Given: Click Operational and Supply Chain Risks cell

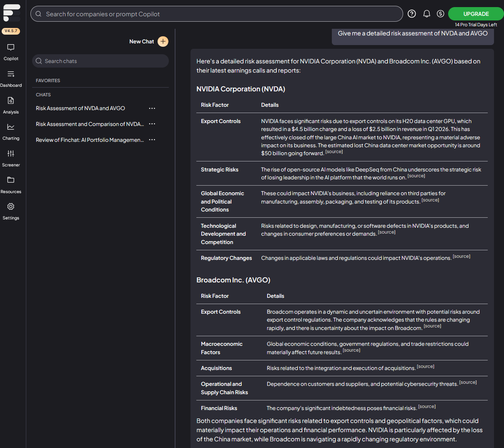Looking at the screenshot, I should click(x=224, y=388).
